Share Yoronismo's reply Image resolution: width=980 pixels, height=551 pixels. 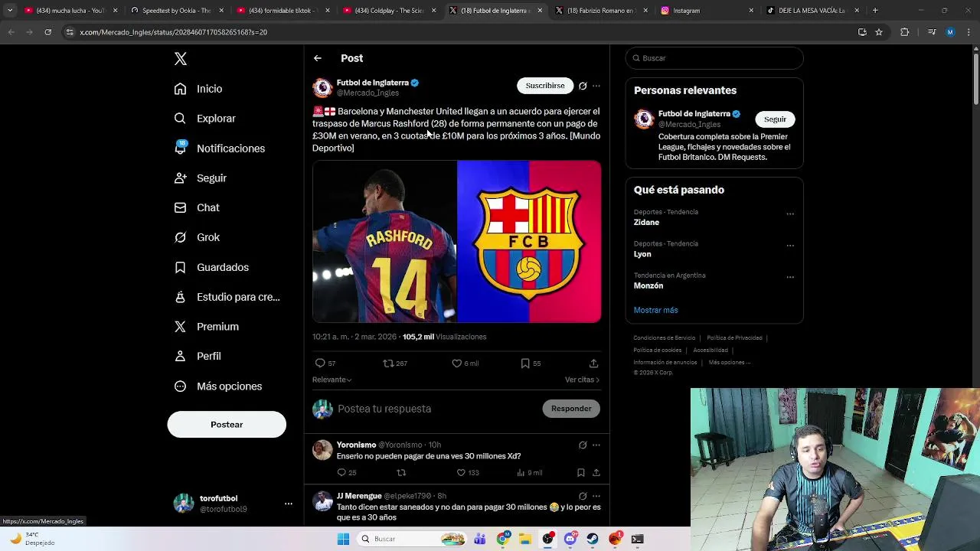596,473
